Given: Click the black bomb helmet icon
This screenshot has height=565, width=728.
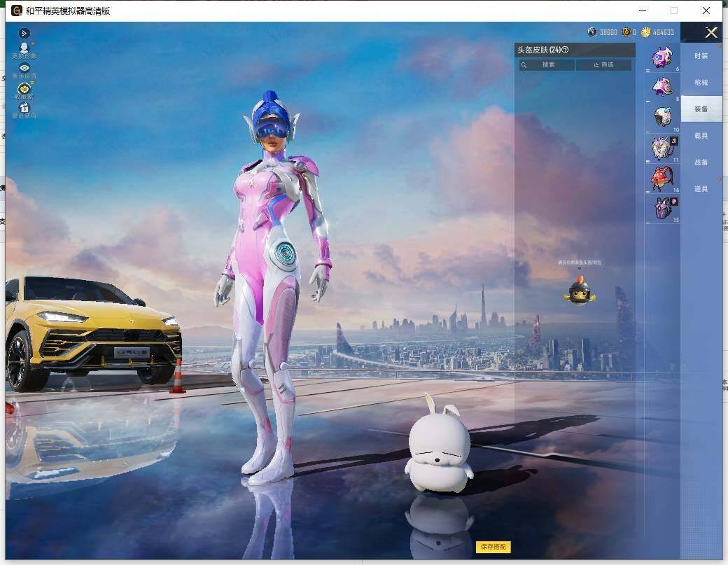Looking at the screenshot, I should [x=579, y=291].
